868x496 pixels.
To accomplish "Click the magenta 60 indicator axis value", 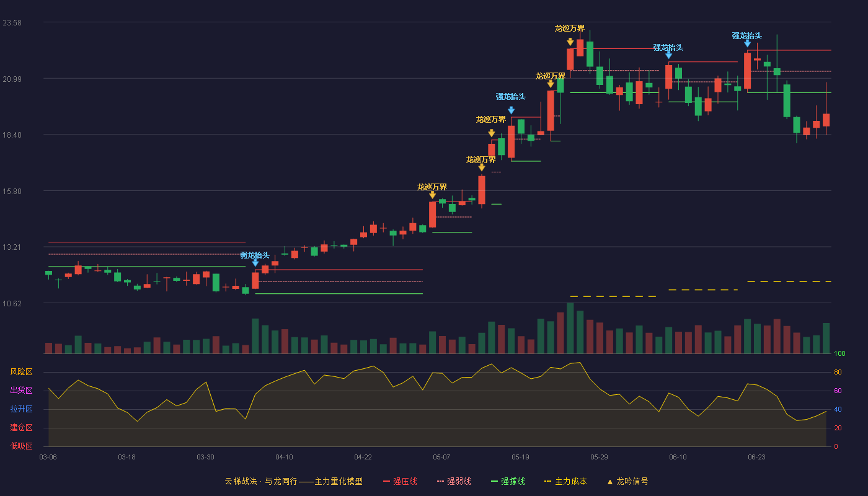I will pos(838,391).
